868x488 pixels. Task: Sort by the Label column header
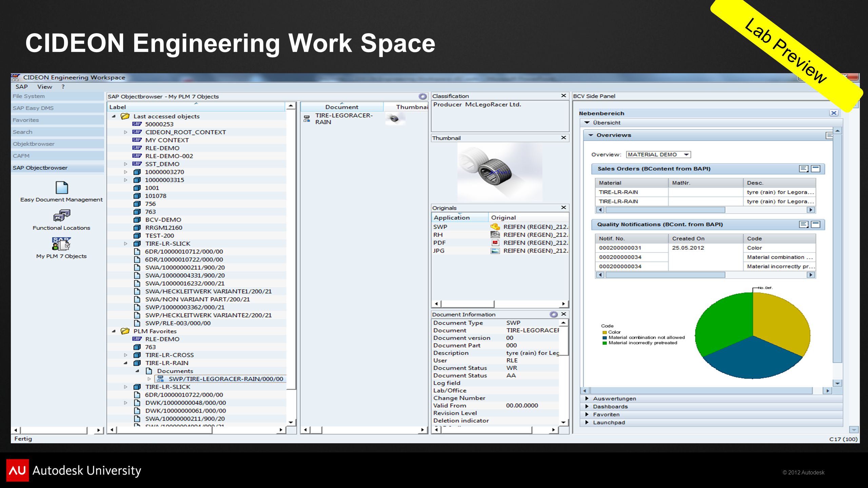pyautogui.click(x=196, y=107)
